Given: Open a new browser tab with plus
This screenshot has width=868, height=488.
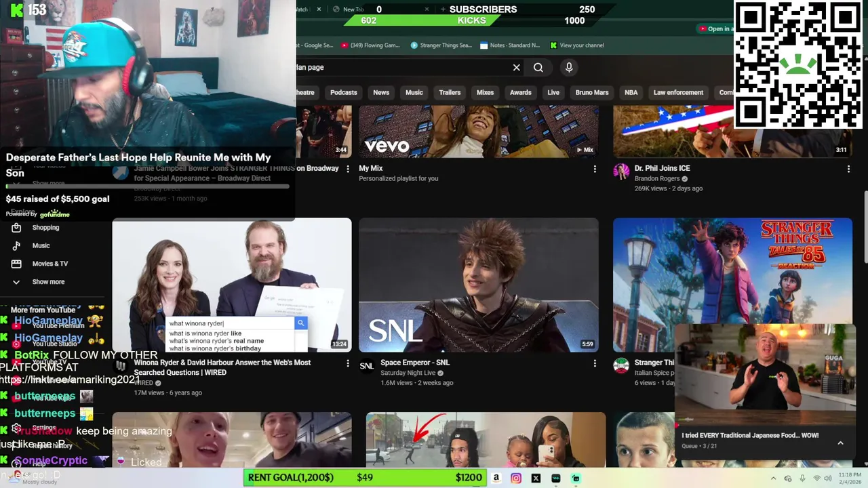Looking at the screenshot, I should (443, 9).
